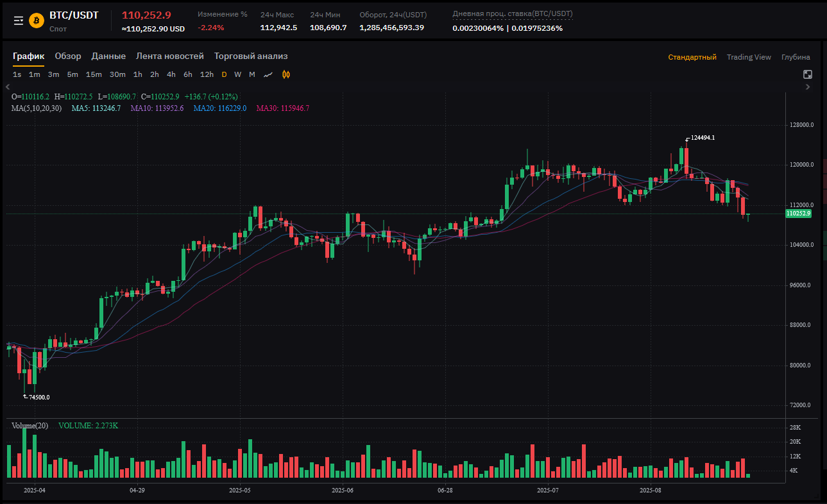827x504 pixels.
Task: Show the Глубина depth chart
Action: pos(796,57)
